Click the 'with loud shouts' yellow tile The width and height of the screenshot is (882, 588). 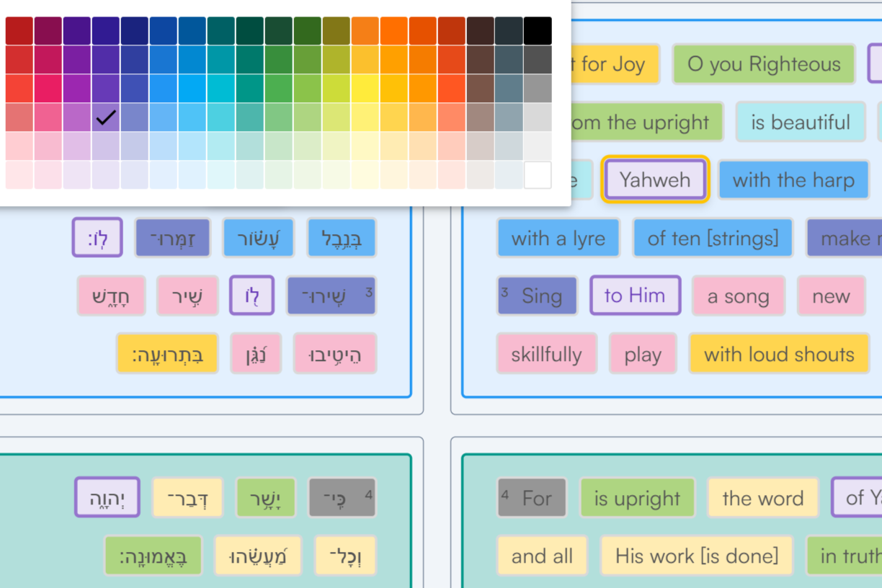779,354
